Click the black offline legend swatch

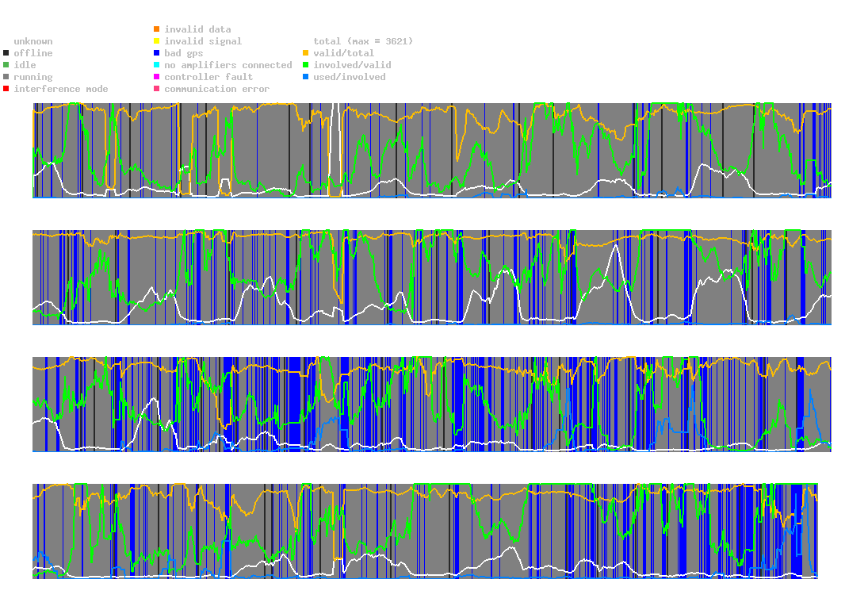(x=6, y=53)
